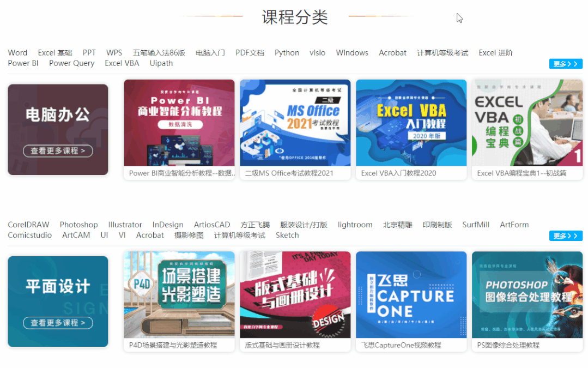This screenshot has height=368, width=588.
Task: Open the Power BI category link
Action: [23, 63]
